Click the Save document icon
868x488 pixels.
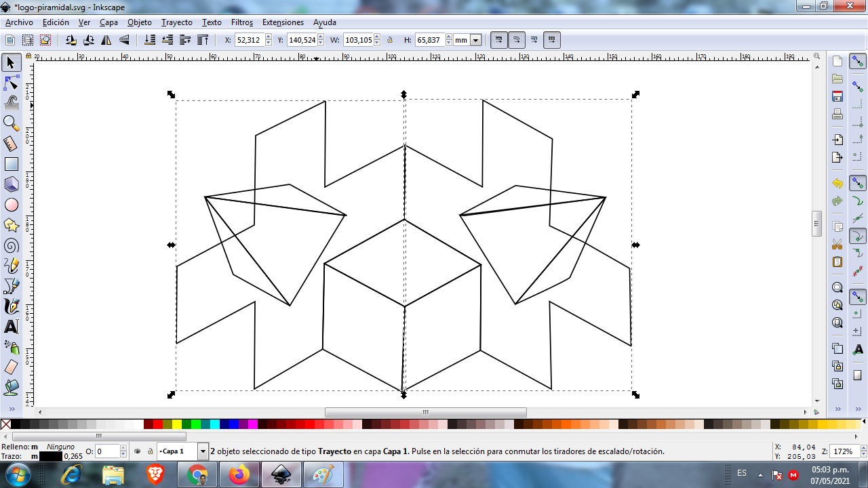[x=837, y=96]
